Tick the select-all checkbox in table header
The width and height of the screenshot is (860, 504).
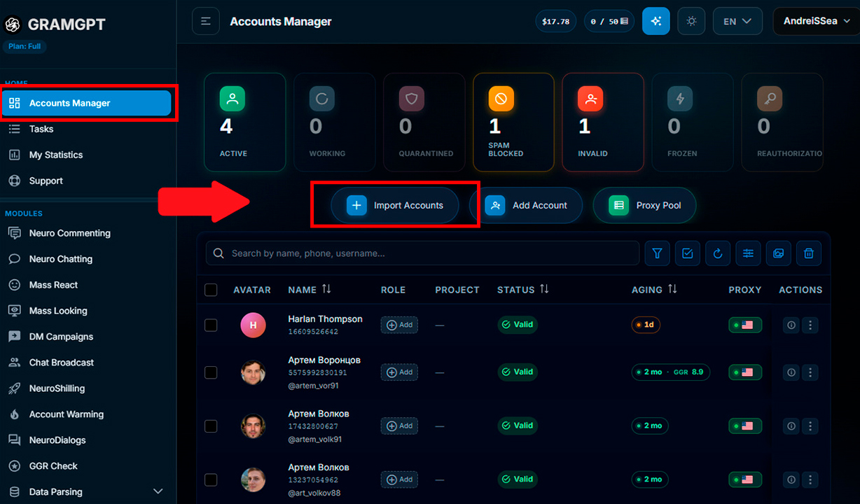(x=211, y=290)
